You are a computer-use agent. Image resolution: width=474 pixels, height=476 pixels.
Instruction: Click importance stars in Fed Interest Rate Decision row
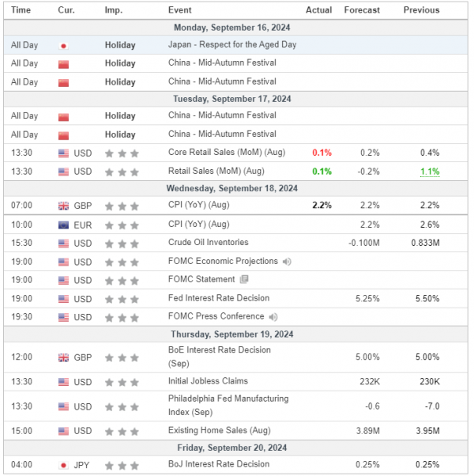tap(122, 300)
